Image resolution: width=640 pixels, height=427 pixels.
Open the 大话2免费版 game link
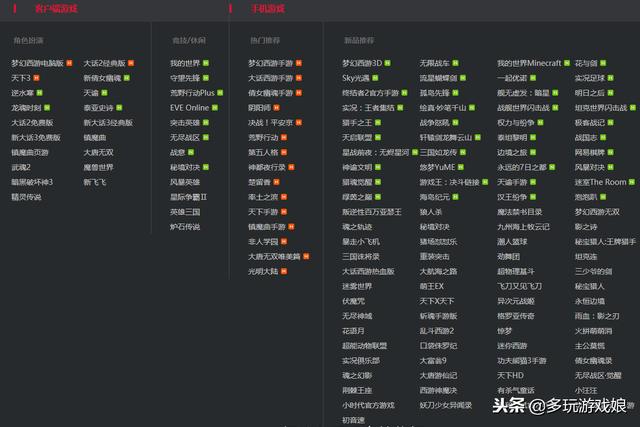(x=32, y=122)
